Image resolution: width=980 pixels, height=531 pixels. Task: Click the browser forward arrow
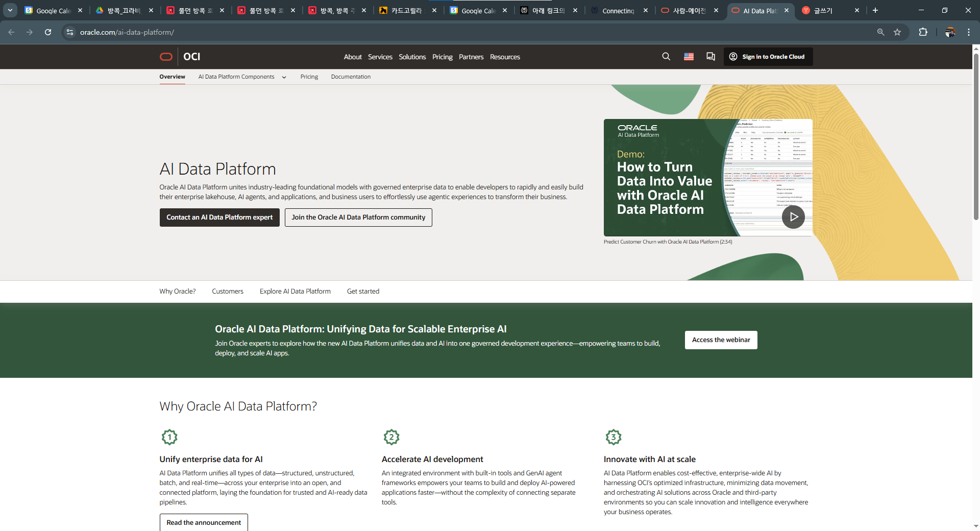(30, 32)
